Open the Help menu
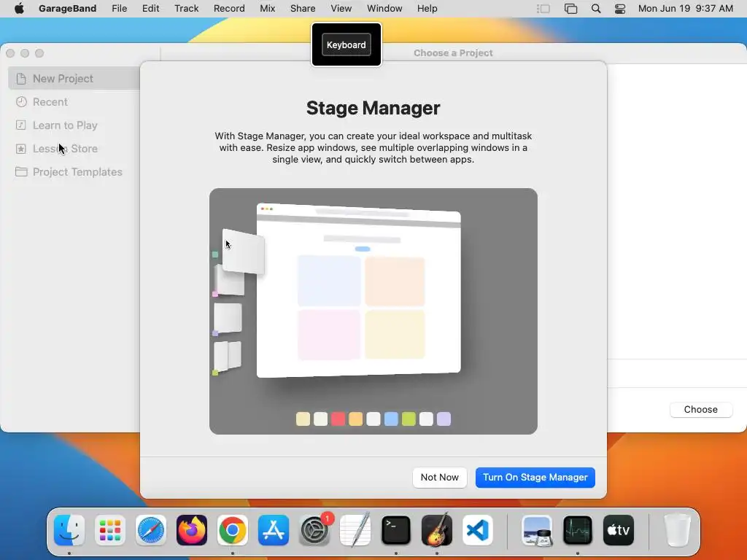The width and height of the screenshot is (747, 560). click(x=427, y=9)
